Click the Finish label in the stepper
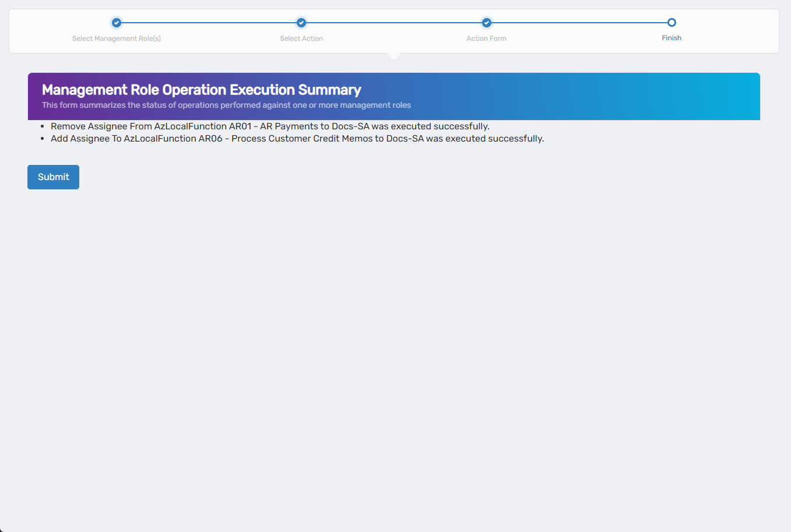791x532 pixels. [672, 37]
